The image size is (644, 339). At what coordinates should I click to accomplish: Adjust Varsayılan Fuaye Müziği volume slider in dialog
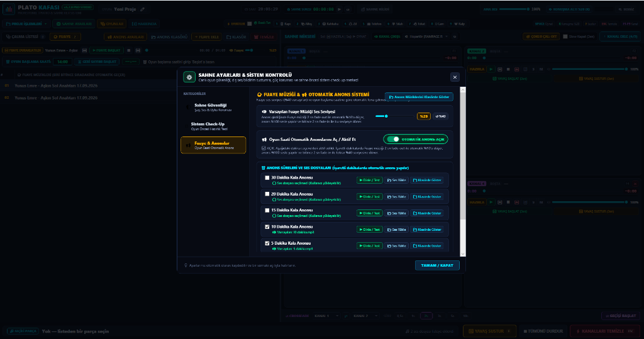394,116
